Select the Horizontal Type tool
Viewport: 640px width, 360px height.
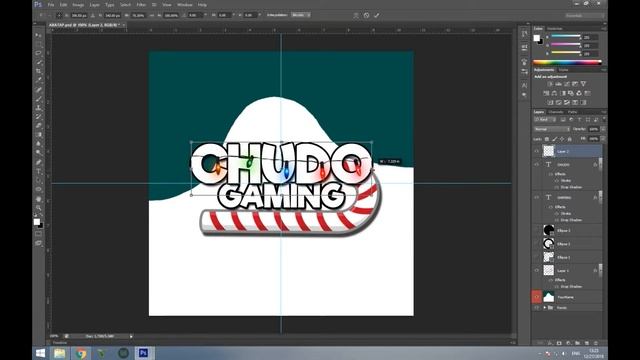tap(39, 171)
